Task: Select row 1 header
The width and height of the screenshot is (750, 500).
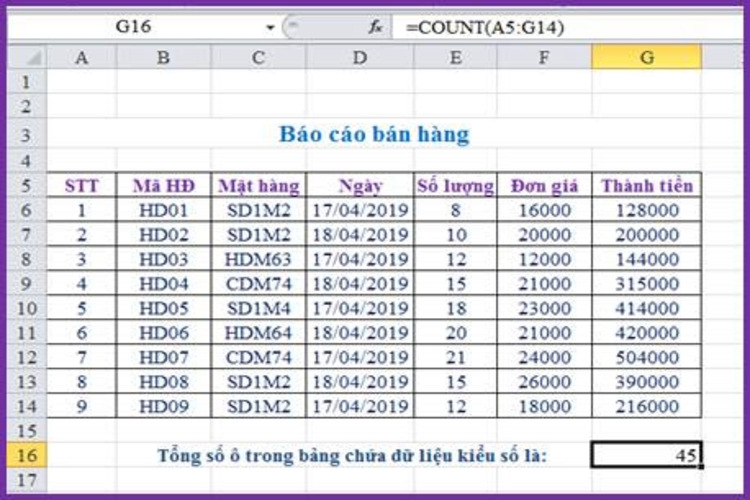Action: (26, 82)
